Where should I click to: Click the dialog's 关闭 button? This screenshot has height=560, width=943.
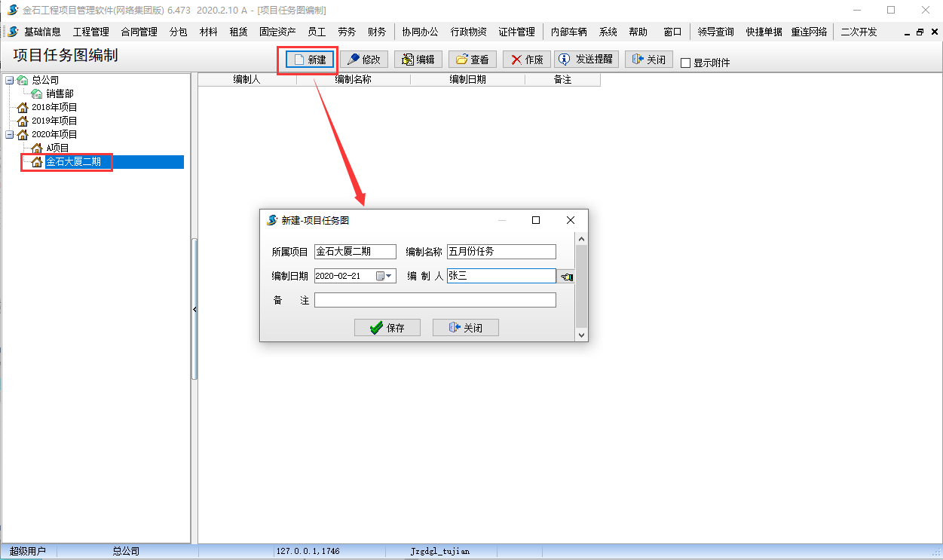465,328
